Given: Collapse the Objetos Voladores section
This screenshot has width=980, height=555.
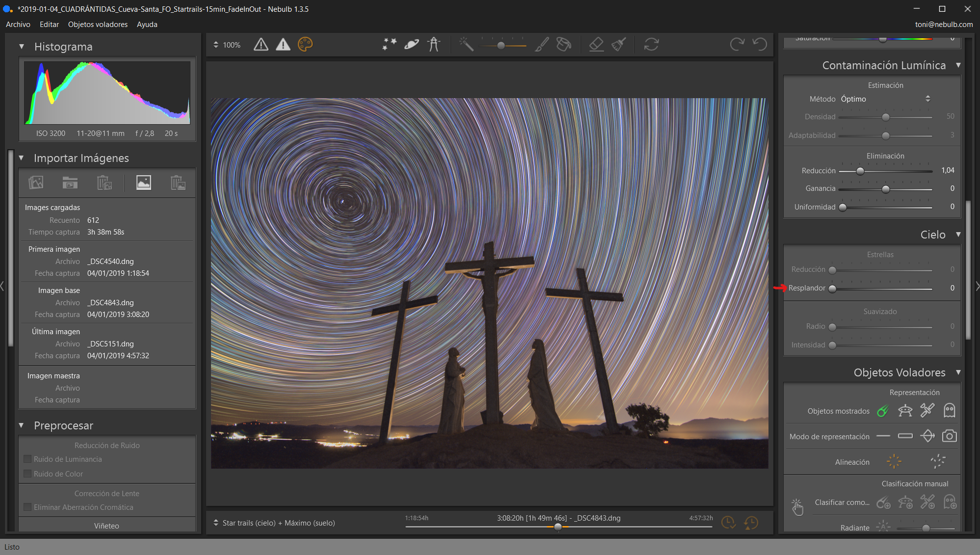Looking at the screenshot, I should 958,372.
